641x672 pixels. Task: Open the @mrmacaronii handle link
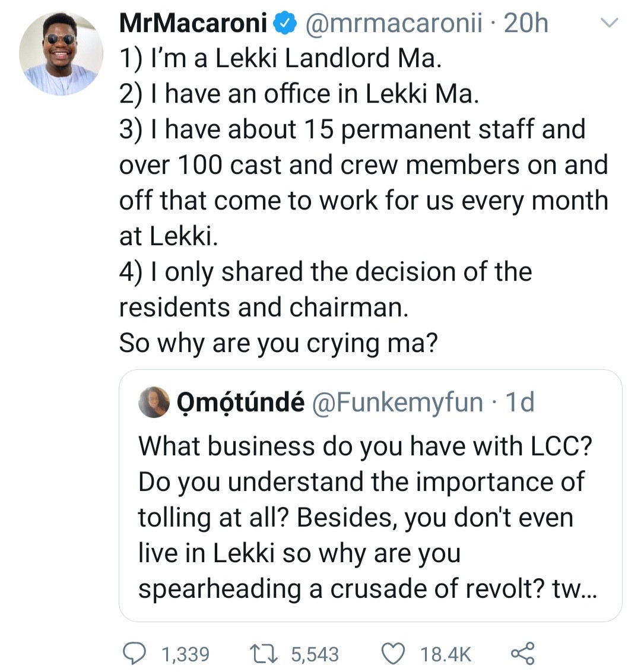[x=394, y=24]
